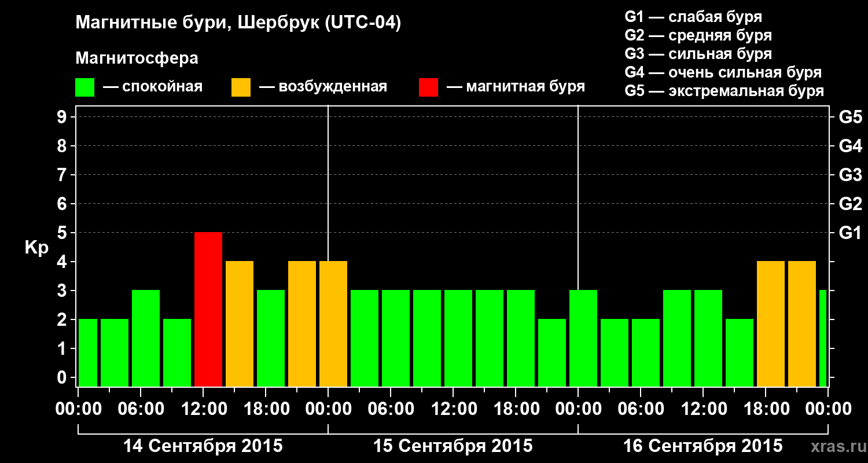Screen dimensions: 868x463
Task: Click the '9' value on the Kp axis
Action: point(62,117)
